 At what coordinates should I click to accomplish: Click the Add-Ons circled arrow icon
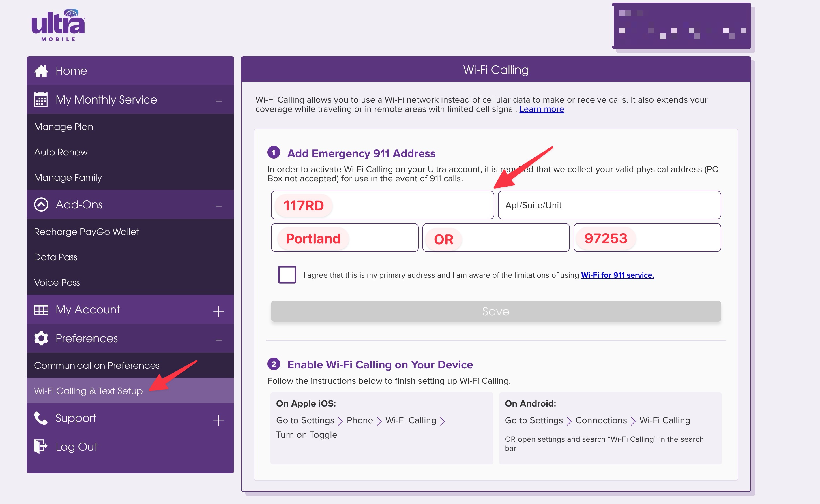[41, 204]
